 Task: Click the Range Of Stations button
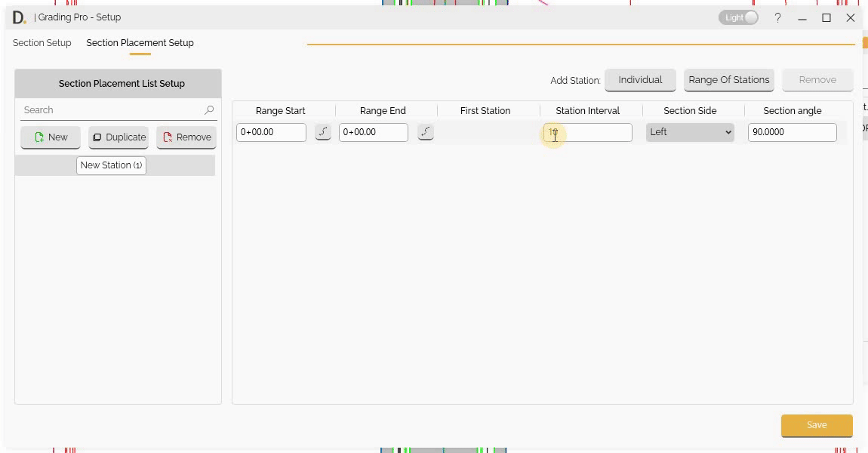(x=728, y=79)
